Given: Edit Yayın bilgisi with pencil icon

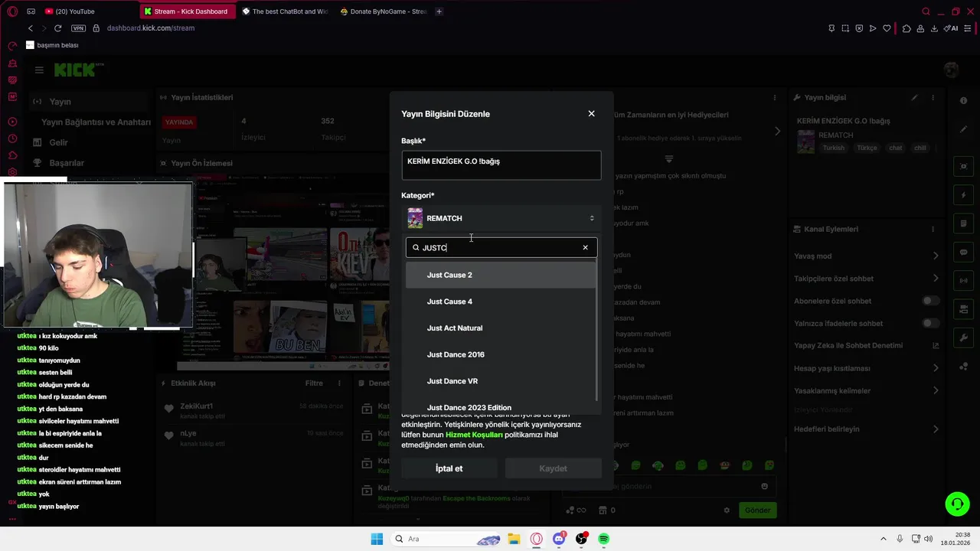Looking at the screenshot, I should pyautogui.click(x=914, y=97).
